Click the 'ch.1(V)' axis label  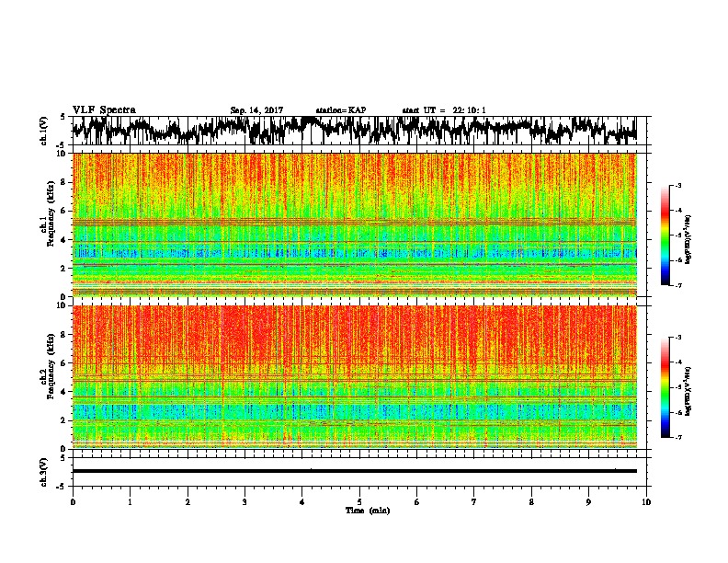coord(44,131)
